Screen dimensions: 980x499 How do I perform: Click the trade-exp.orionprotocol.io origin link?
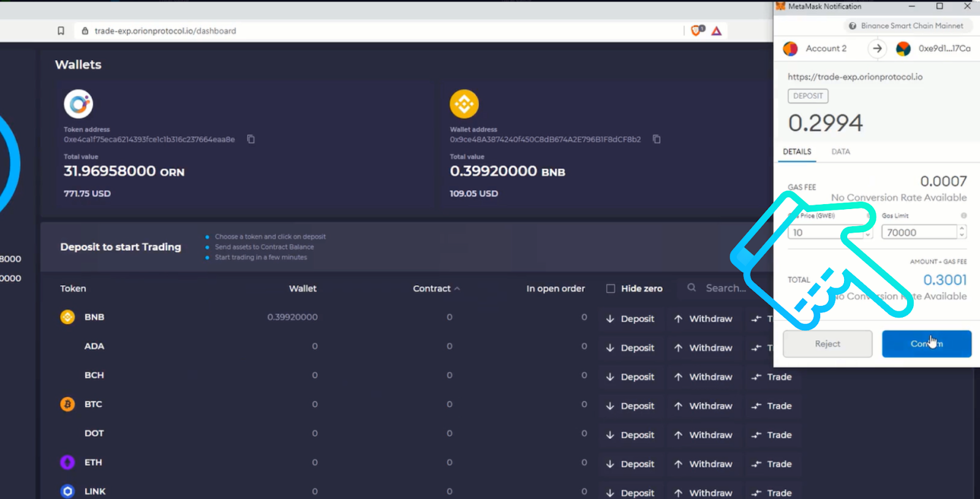click(855, 77)
